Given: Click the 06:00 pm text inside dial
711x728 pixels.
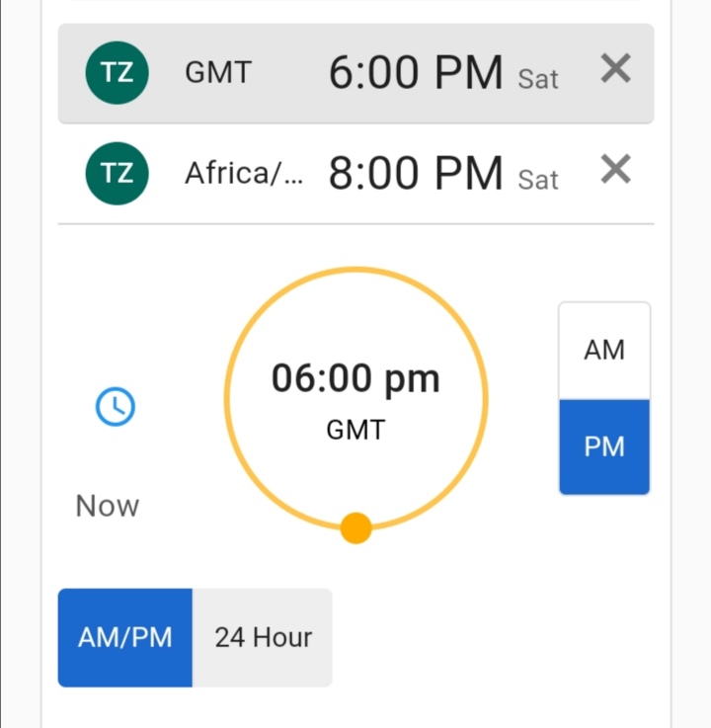Looking at the screenshot, I should click(x=355, y=378).
